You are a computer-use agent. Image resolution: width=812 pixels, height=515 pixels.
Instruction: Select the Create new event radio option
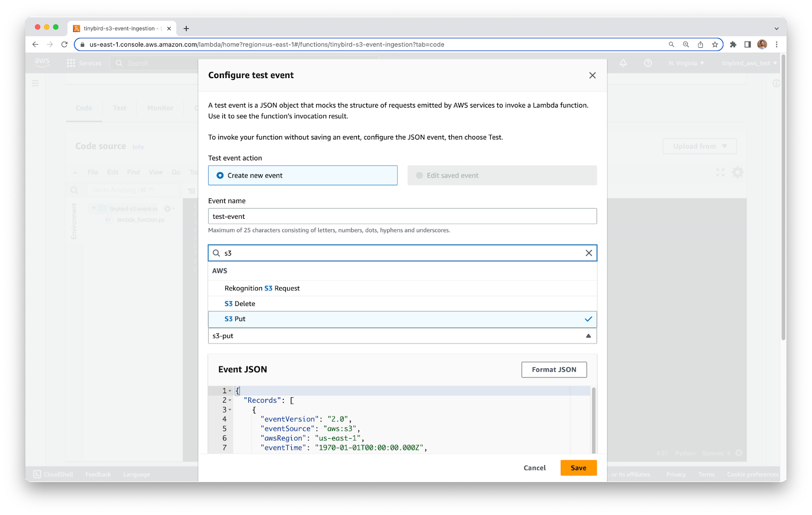tap(220, 176)
